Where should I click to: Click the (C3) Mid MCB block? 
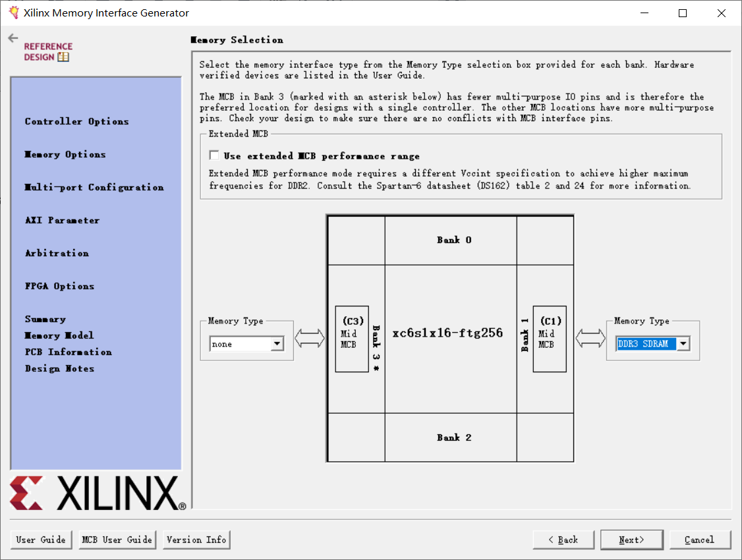point(352,339)
